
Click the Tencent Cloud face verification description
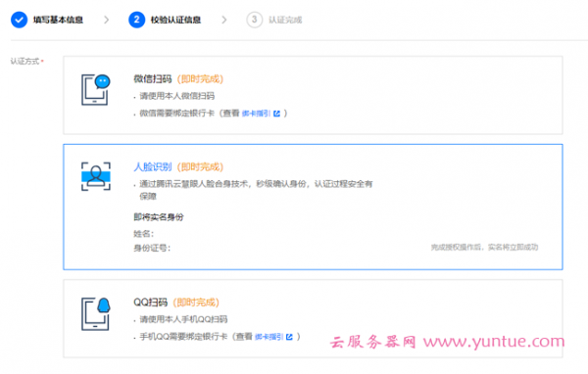pos(256,190)
